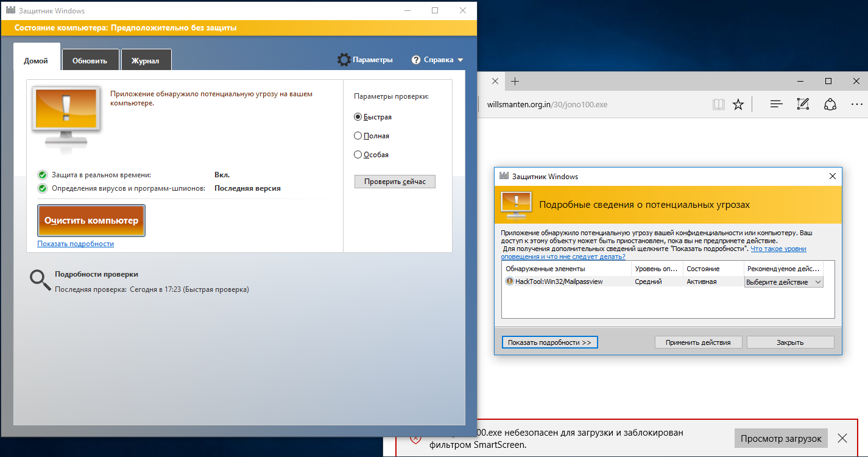Click the Рекомендуемое действие column header

(784, 269)
